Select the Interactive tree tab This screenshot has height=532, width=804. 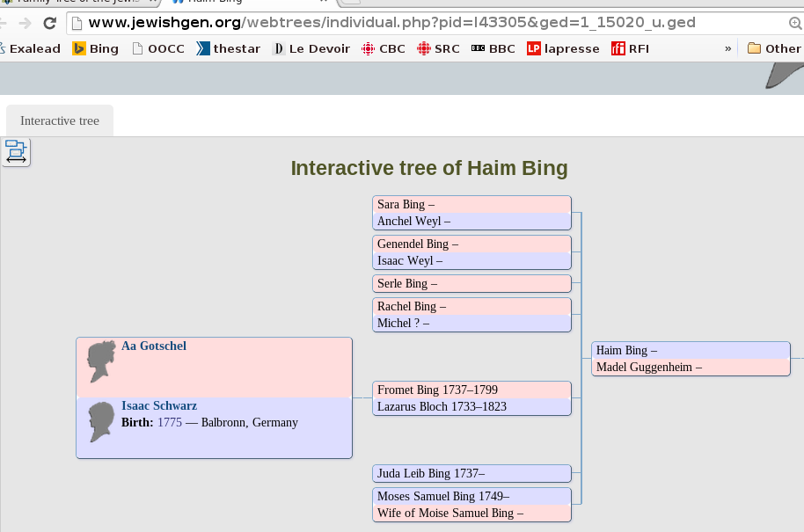[60, 120]
